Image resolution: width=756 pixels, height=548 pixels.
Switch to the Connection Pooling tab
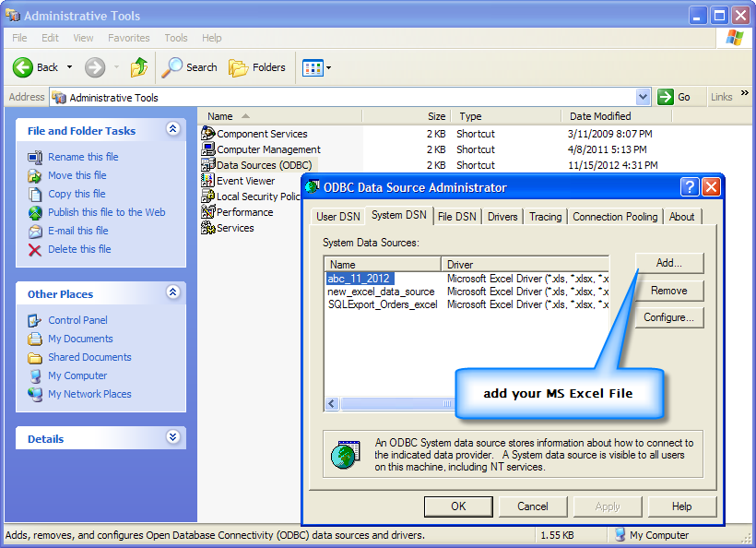(615, 217)
